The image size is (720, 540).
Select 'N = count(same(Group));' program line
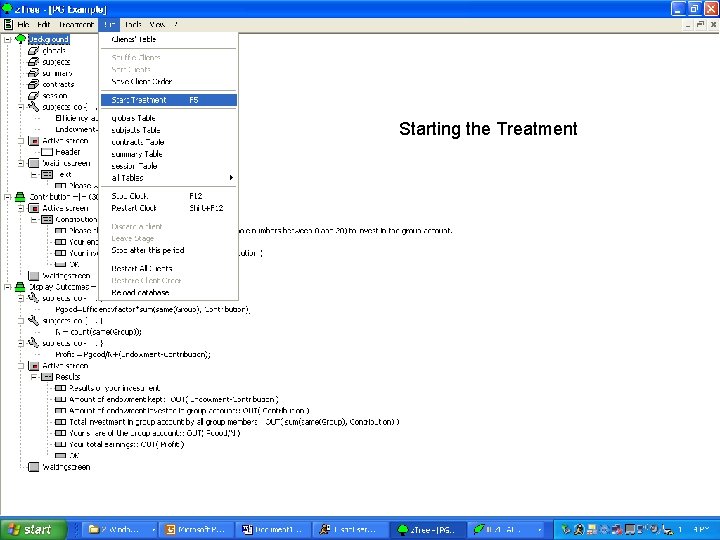(98, 332)
